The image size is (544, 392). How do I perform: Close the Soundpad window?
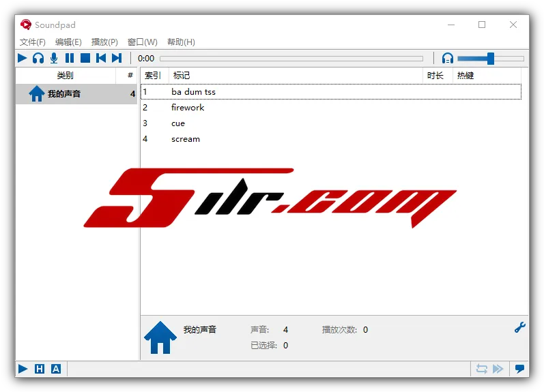click(513, 25)
